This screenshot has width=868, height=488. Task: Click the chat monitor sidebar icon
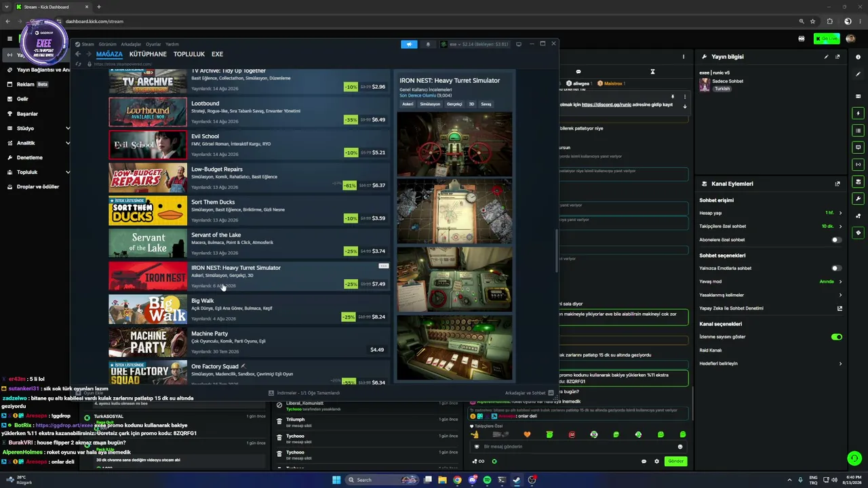pos(859,147)
